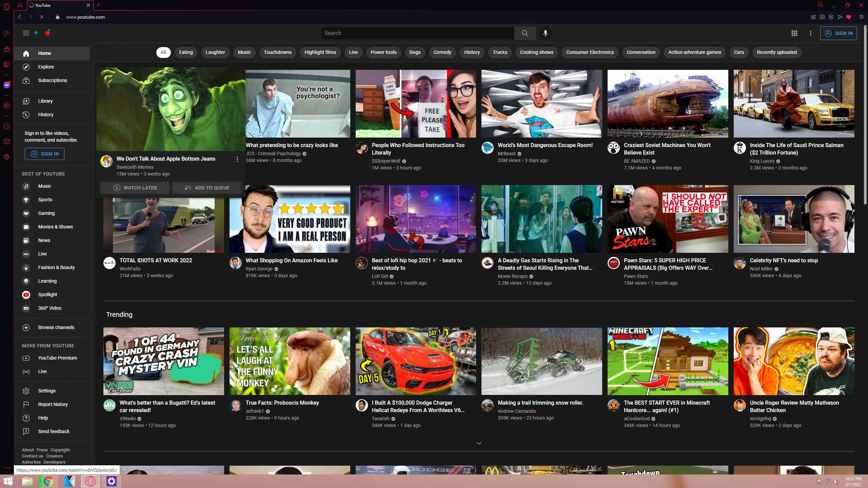Select the Recently uploaded chip
This screenshot has width=868, height=488.
click(776, 52)
